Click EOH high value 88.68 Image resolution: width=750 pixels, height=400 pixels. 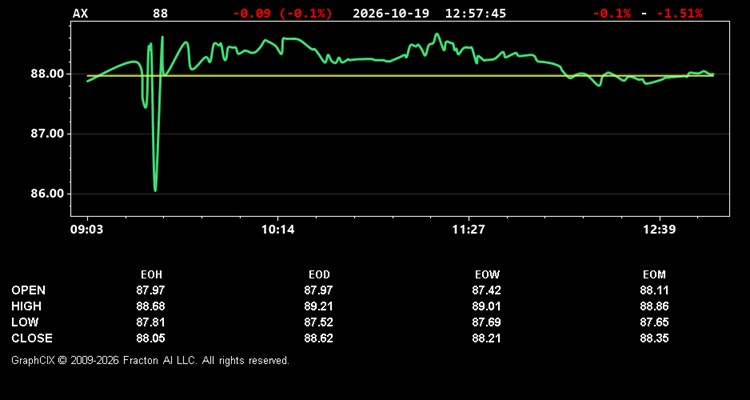point(151,306)
